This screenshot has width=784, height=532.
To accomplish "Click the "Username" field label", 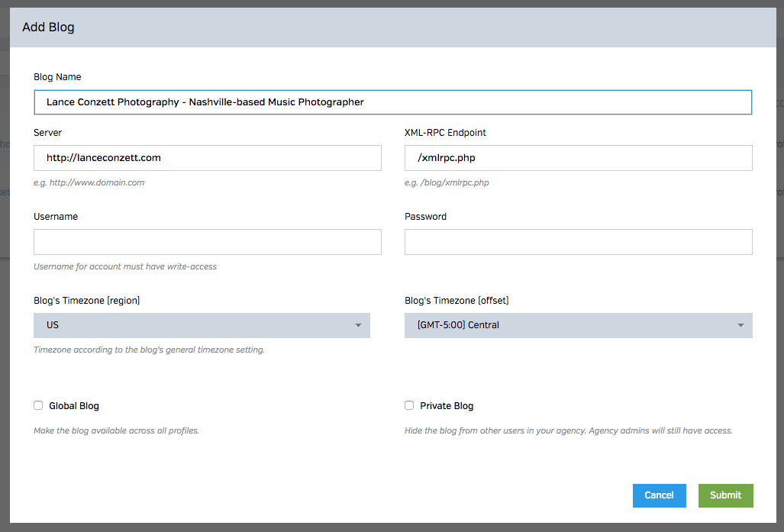I will pos(56,217).
